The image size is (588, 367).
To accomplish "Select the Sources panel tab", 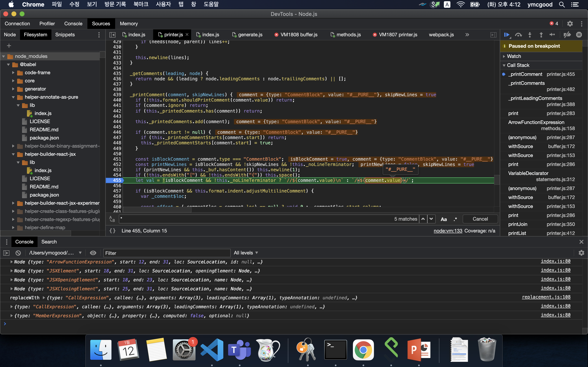I will (x=100, y=23).
